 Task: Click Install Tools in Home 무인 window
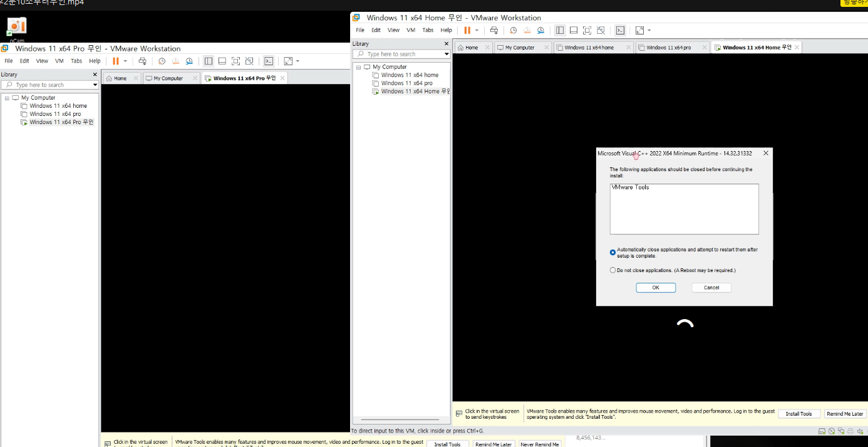[799, 414]
